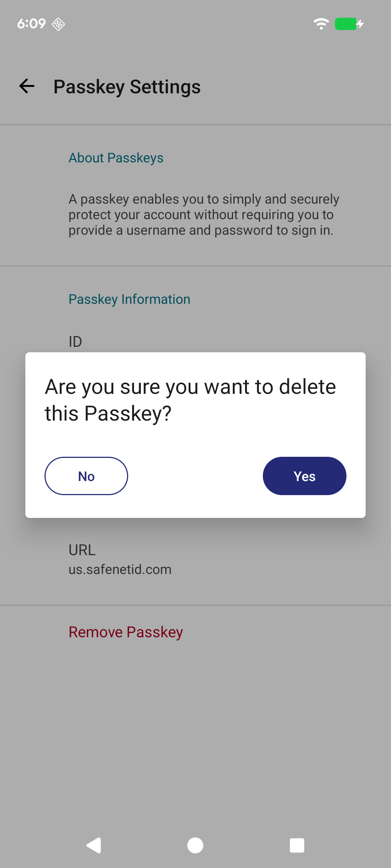Open the SafeNet notification icon next to the clock
This screenshot has width=391, height=868.
point(58,24)
